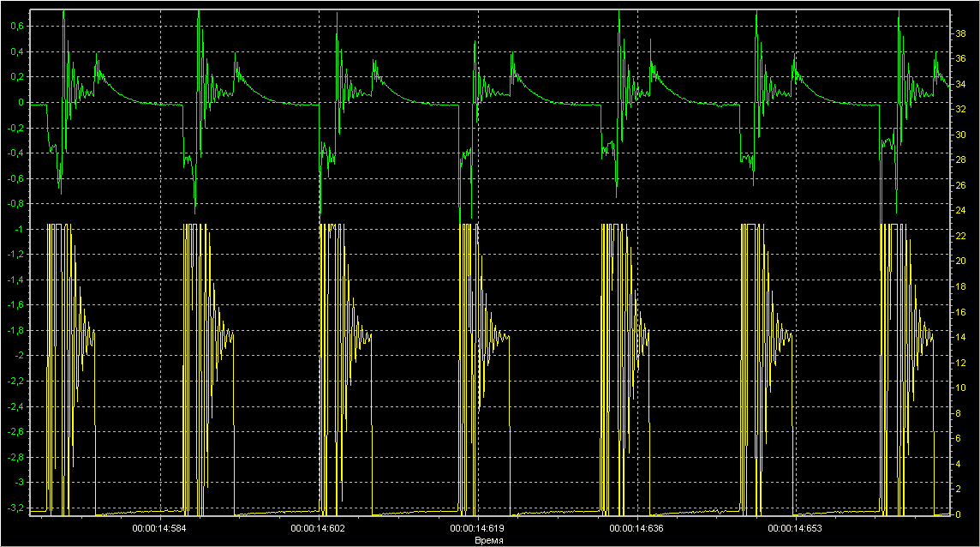
Task: Click the -2,8 axis value
Action: coord(16,457)
